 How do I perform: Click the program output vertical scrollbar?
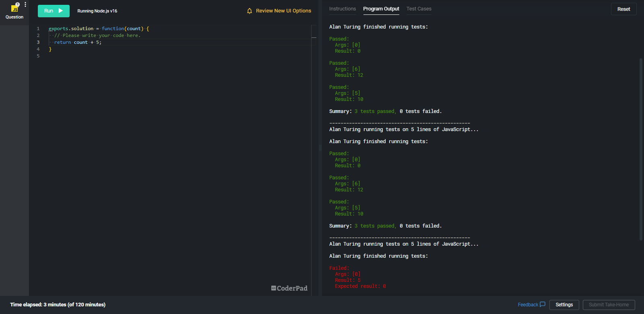tap(641, 149)
